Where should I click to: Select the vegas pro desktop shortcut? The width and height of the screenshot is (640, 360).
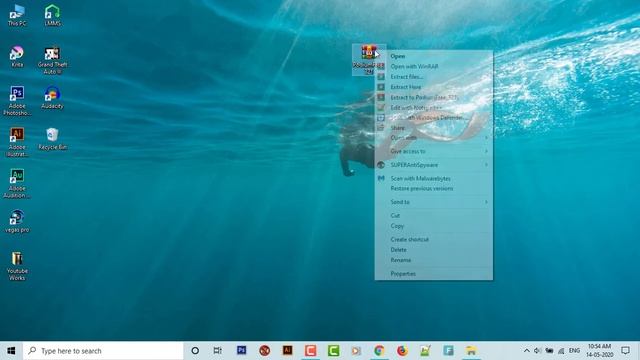pyautogui.click(x=17, y=221)
